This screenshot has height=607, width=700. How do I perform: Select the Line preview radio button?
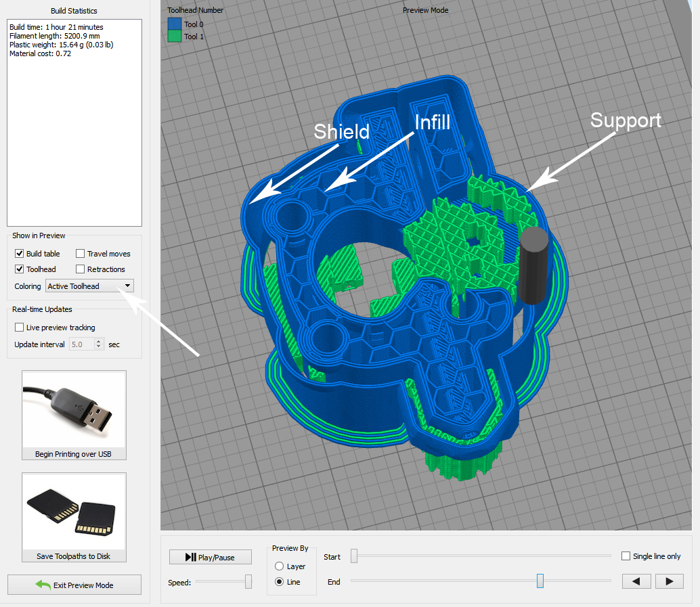point(279,582)
